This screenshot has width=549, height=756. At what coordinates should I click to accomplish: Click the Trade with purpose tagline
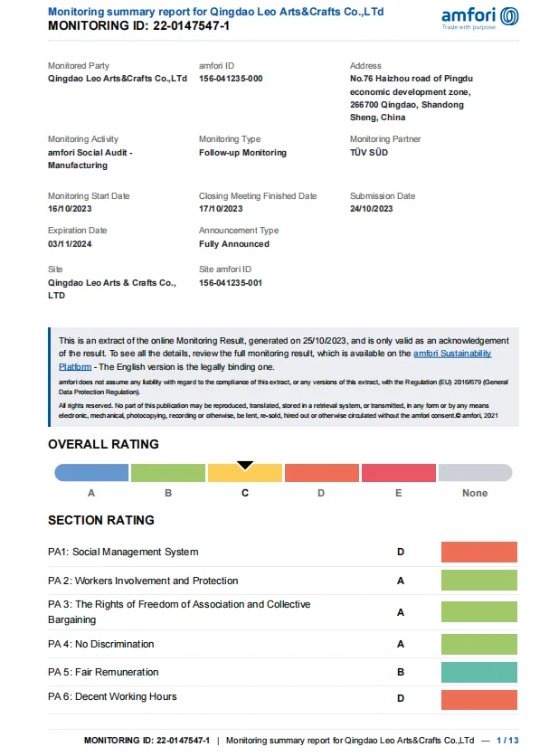click(469, 27)
